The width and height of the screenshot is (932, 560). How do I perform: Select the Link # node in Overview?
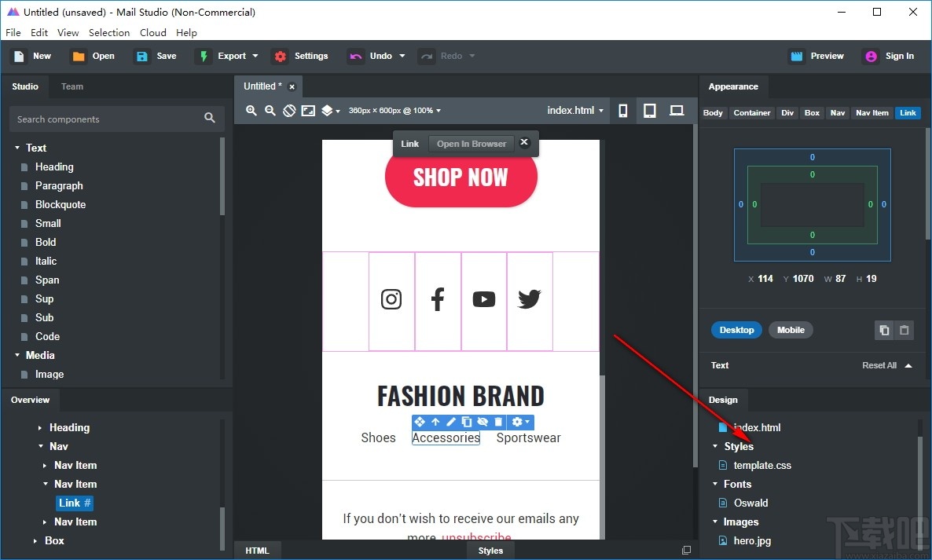click(75, 503)
